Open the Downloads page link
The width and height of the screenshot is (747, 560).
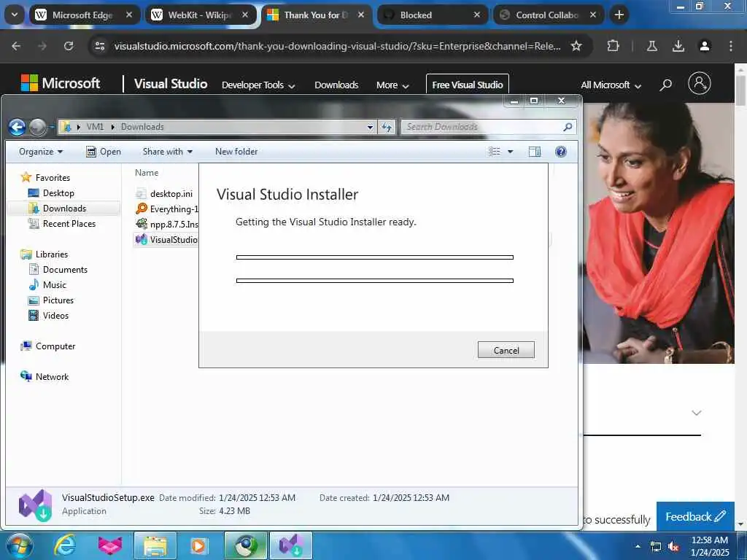336,85
